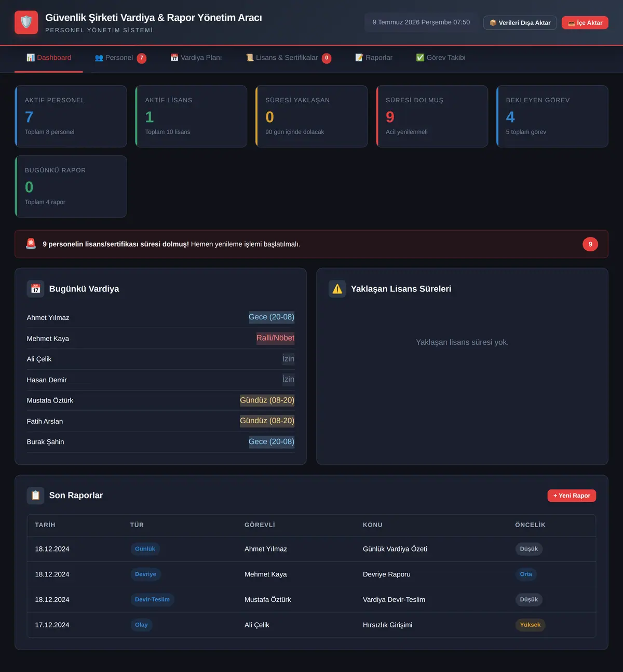623x672 pixels.
Task: Click the İçe Aktar button
Action: click(585, 23)
